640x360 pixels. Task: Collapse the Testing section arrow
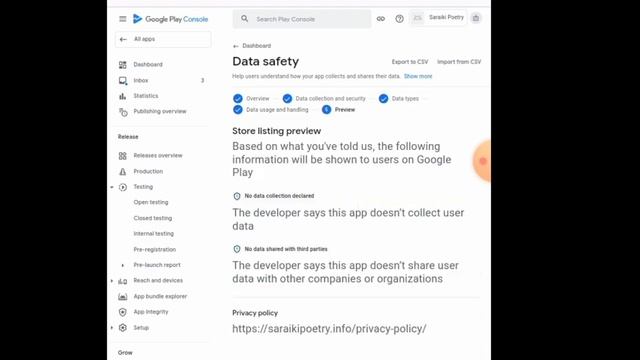click(x=112, y=187)
